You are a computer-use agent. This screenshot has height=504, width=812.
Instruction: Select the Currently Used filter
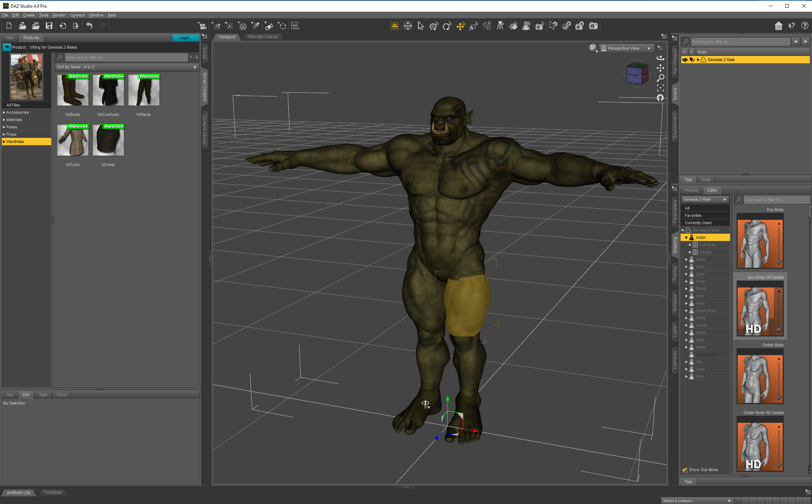(705, 223)
